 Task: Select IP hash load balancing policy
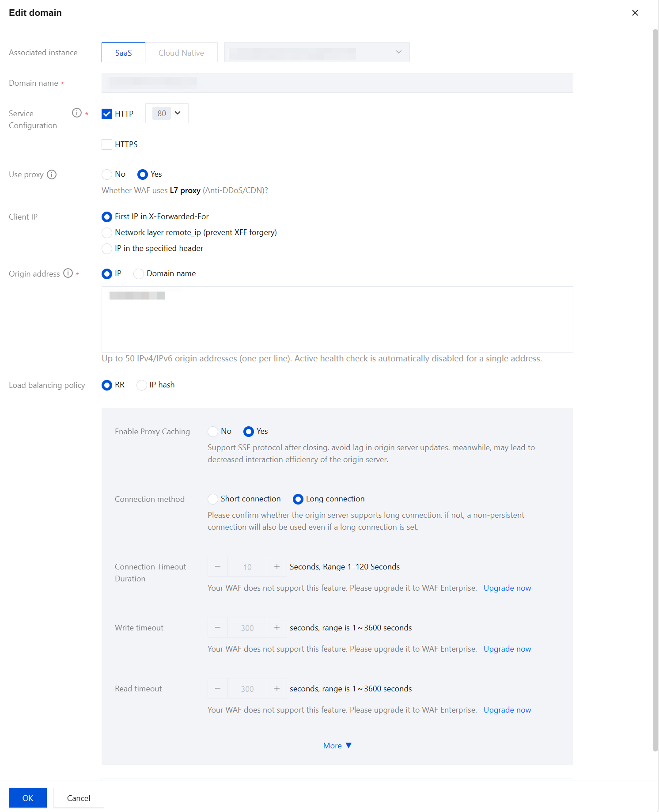pos(142,385)
